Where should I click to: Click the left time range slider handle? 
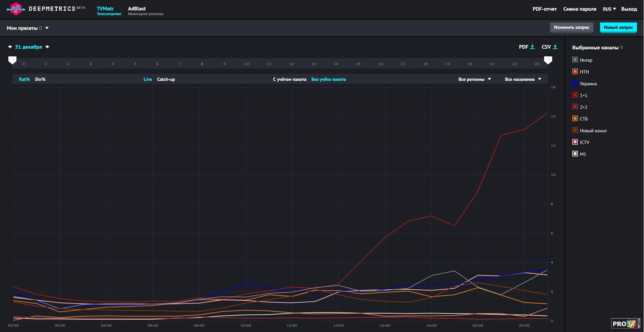[x=12, y=60]
